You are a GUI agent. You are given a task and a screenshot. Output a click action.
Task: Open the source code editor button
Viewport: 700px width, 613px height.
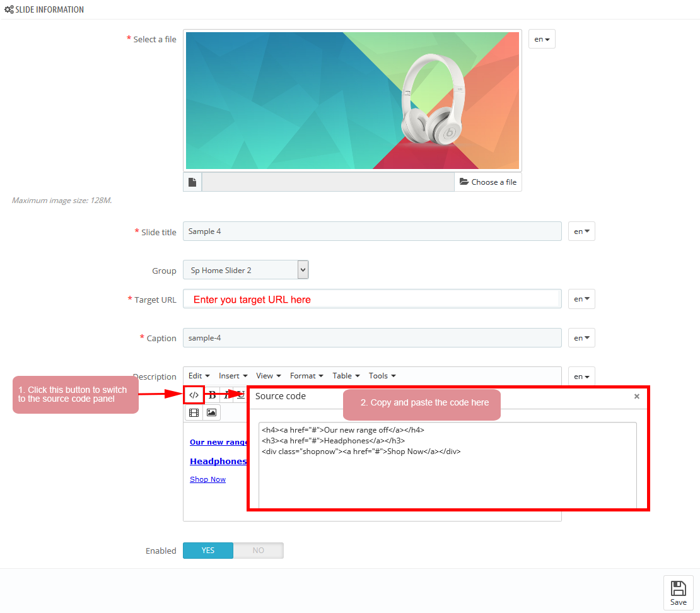pos(194,395)
